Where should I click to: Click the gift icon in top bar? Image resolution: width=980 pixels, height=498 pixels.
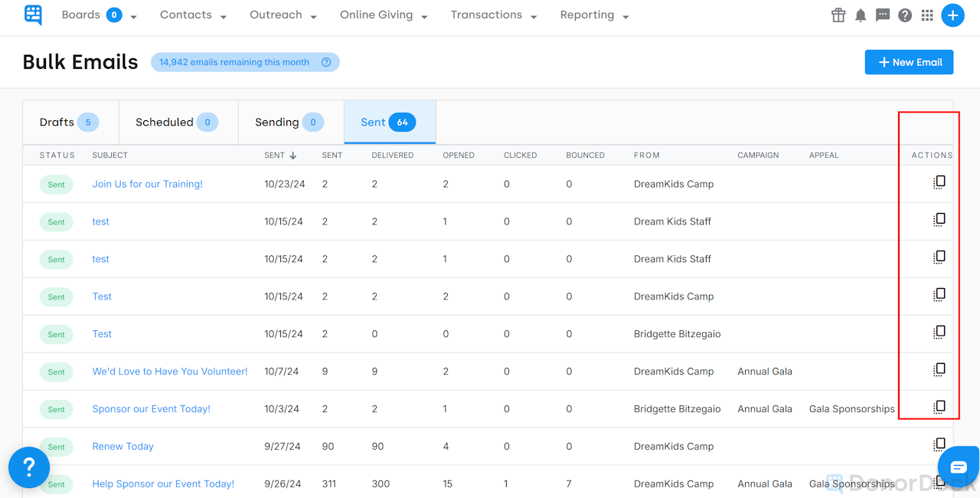point(838,15)
